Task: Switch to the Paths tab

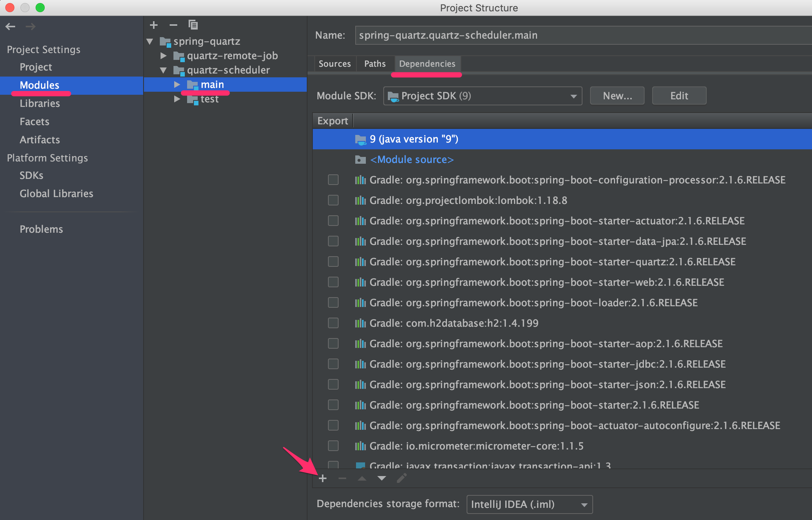Action: [x=375, y=64]
